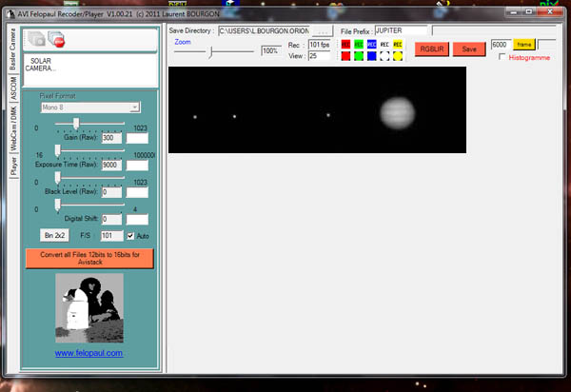Click Convert all Files 12bits to 16bits button
The width and height of the screenshot is (571, 392).
pyautogui.click(x=89, y=259)
